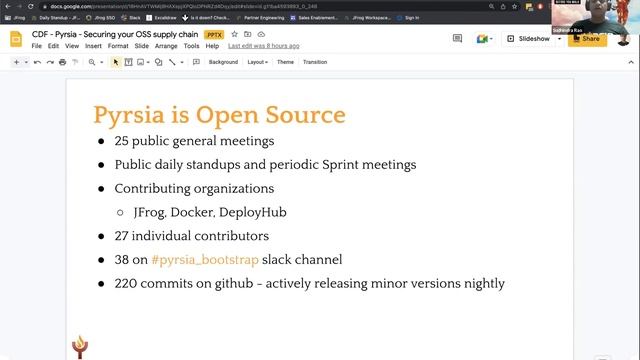Open the Excalidraw bookmark
Viewport: 640px width, 360px height.
(161, 18)
